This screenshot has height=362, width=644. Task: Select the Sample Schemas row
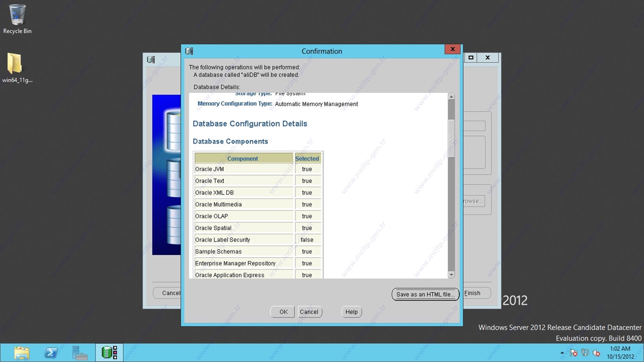(x=258, y=251)
